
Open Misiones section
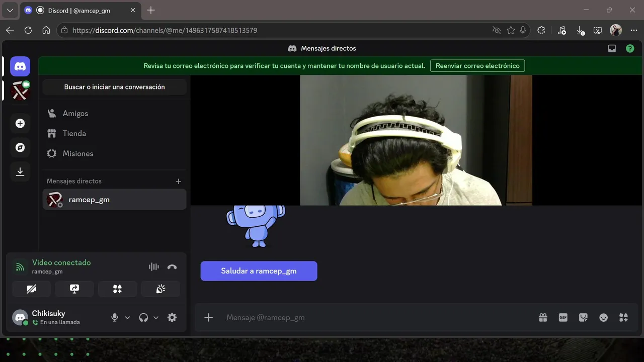[x=115, y=154]
